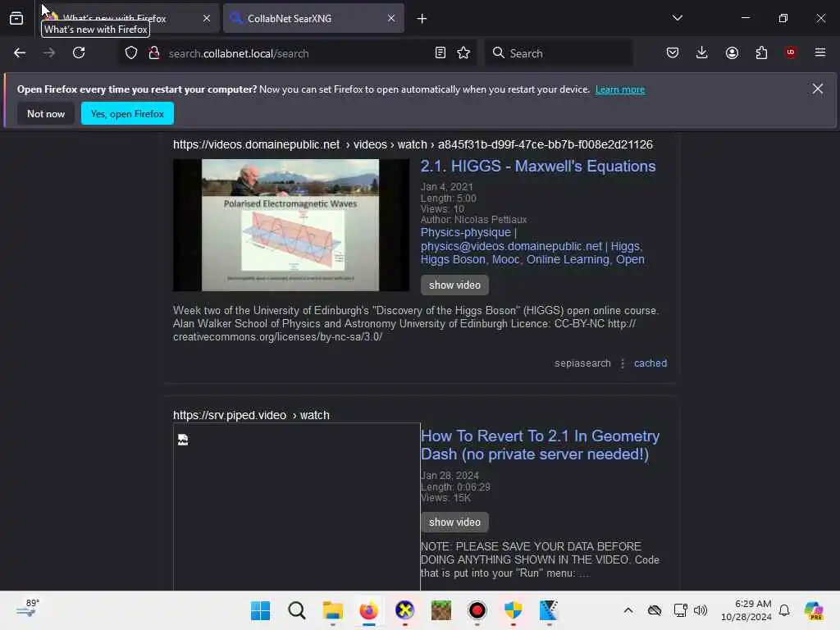Click the Polarised Electromagnetic Waves video thumbnail
The height and width of the screenshot is (630, 840).
click(291, 225)
